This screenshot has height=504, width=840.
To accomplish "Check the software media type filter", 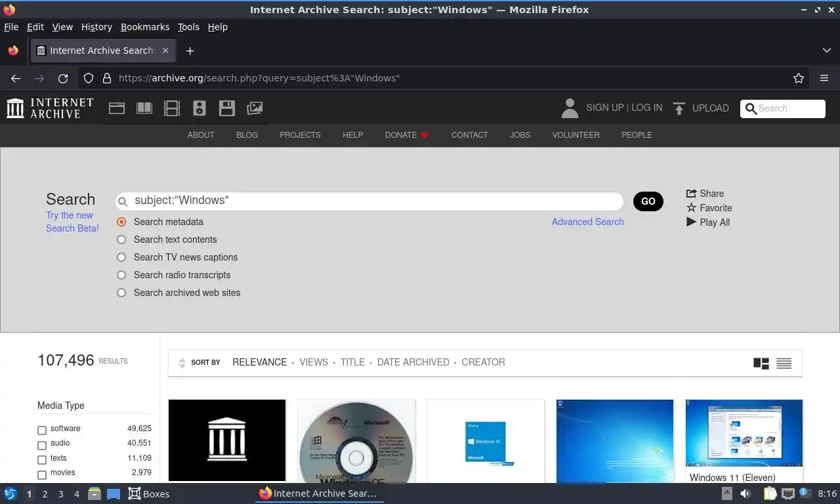I will pos(42,430).
